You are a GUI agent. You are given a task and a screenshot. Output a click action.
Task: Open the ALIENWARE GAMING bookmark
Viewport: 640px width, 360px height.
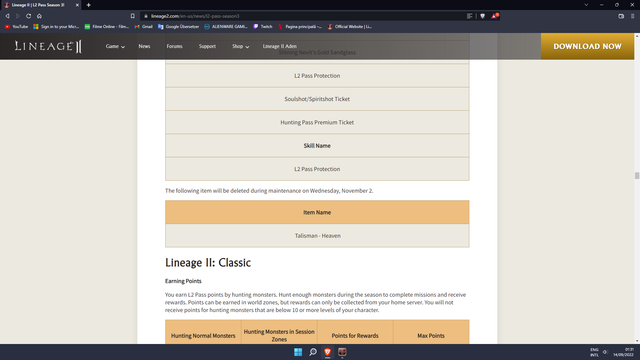point(226,27)
